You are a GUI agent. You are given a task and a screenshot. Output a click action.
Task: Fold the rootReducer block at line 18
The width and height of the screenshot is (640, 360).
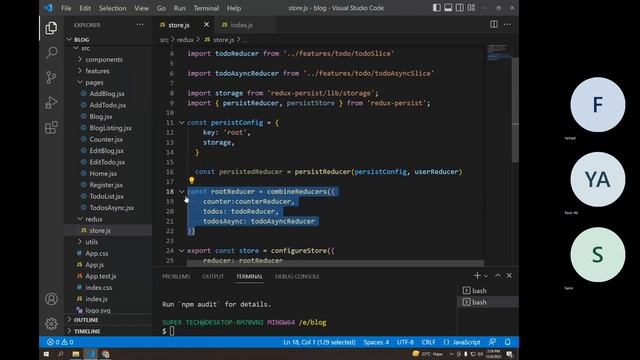(x=182, y=191)
